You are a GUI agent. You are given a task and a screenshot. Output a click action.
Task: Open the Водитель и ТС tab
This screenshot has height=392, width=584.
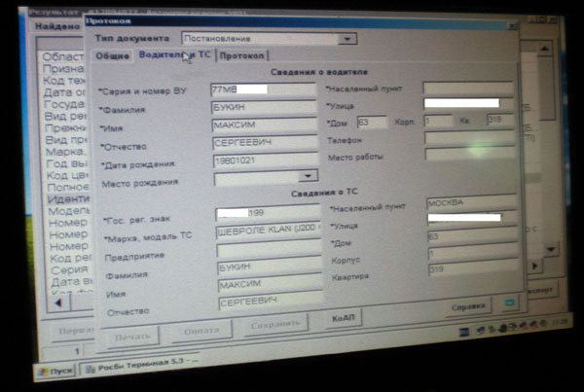pos(175,56)
